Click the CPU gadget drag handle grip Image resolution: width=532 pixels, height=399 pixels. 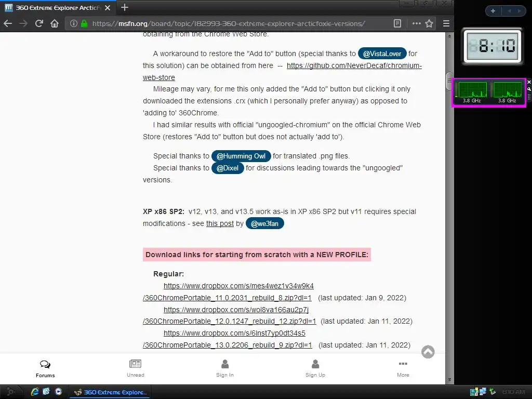pos(529,96)
